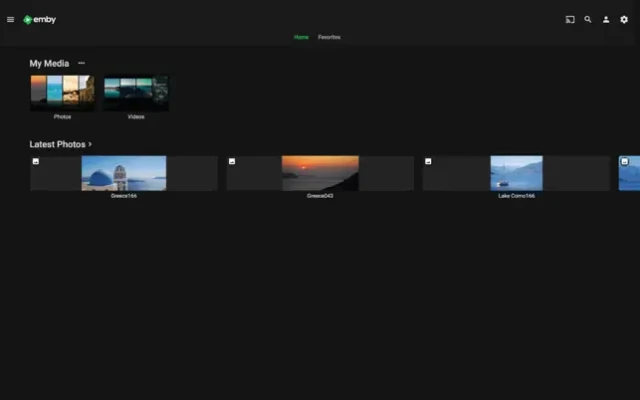Image resolution: width=640 pixels, height=400 pixels.
Task: Open the Photos library thumbnail
Action: tap(62, 93)
